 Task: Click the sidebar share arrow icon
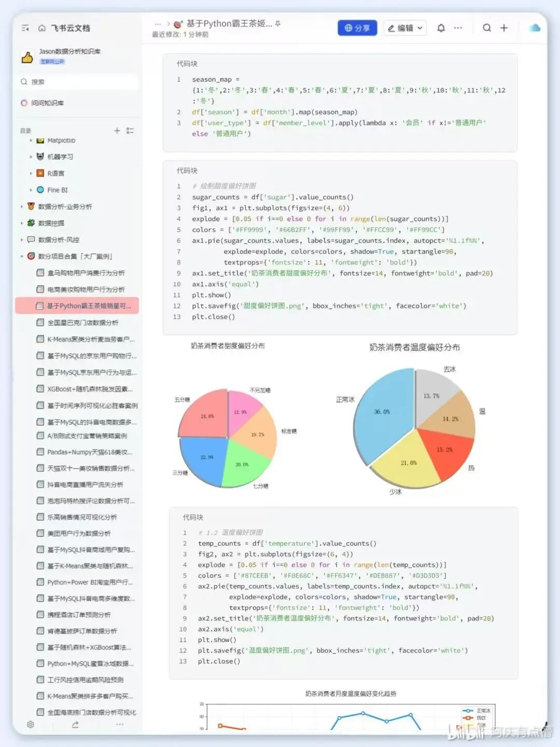click(x=75, y=724)
